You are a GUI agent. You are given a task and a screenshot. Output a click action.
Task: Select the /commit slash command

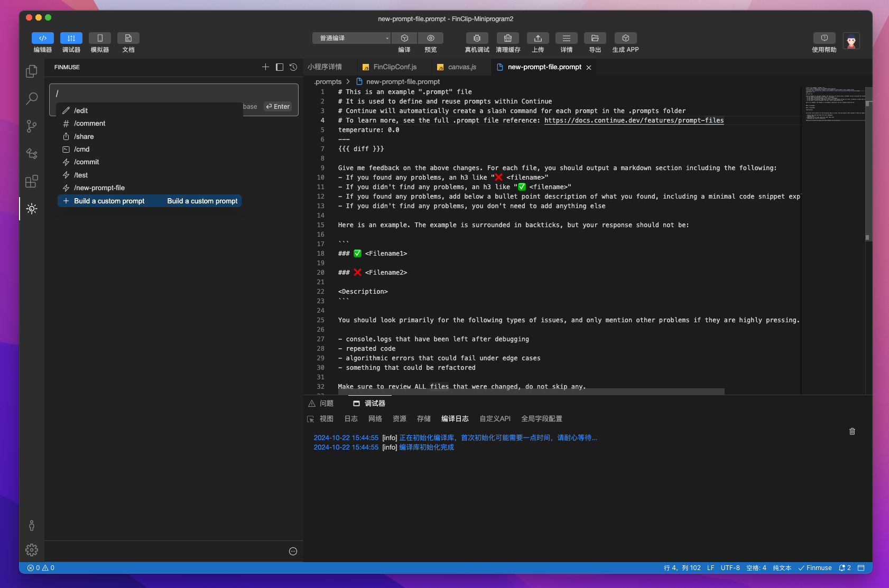click(x=87, y=162)
